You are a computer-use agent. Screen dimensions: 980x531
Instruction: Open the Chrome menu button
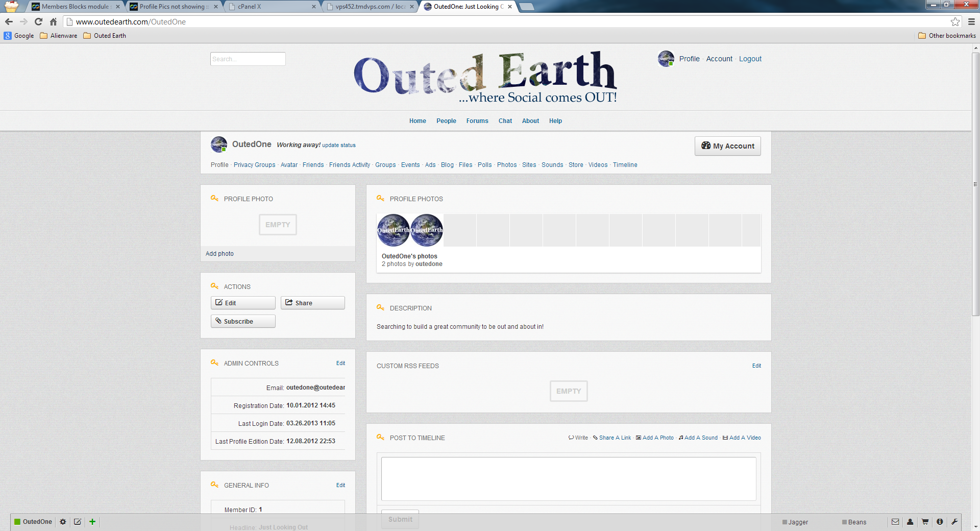coord(971,22)
